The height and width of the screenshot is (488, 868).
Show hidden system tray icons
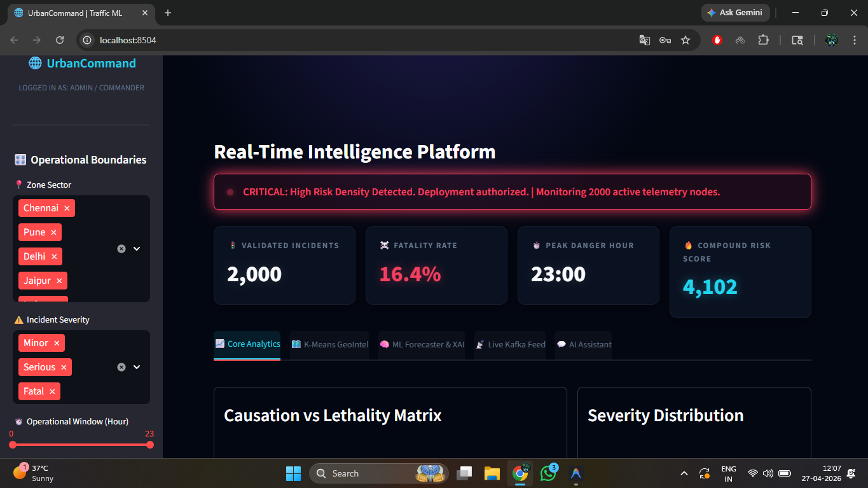(684, 473)
